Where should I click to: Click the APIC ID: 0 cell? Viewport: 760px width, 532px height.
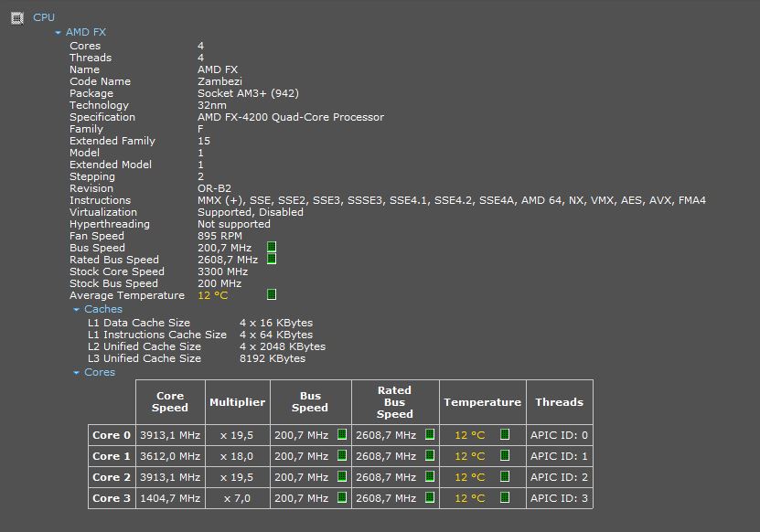560,435
